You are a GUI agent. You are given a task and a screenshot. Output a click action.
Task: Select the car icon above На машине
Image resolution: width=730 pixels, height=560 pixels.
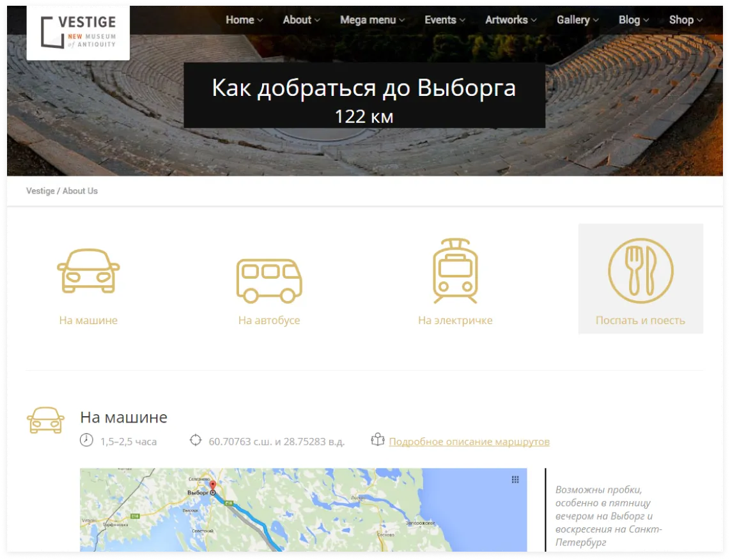pos(88,271)
